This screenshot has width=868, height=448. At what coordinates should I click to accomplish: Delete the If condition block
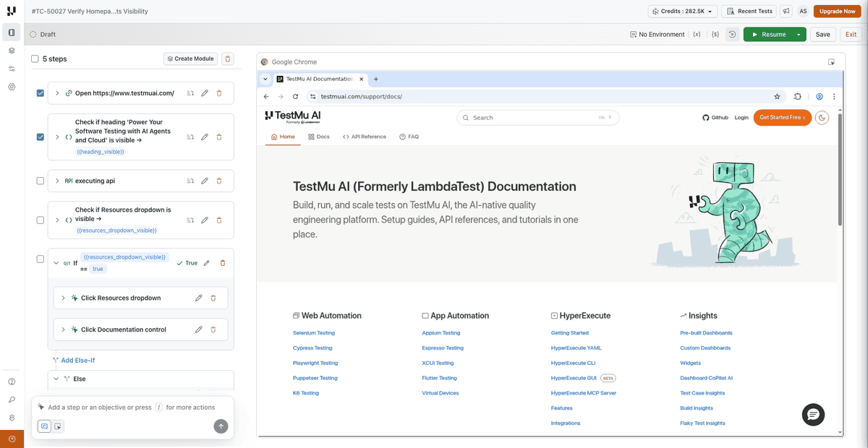pyautogui.click(x=222, y=263)
